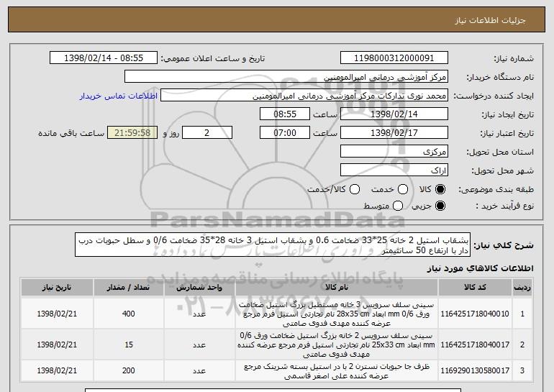Viewport: 554px width, 392px height.
Task: Click unit عدد in row 2
Action: (199, 345)
